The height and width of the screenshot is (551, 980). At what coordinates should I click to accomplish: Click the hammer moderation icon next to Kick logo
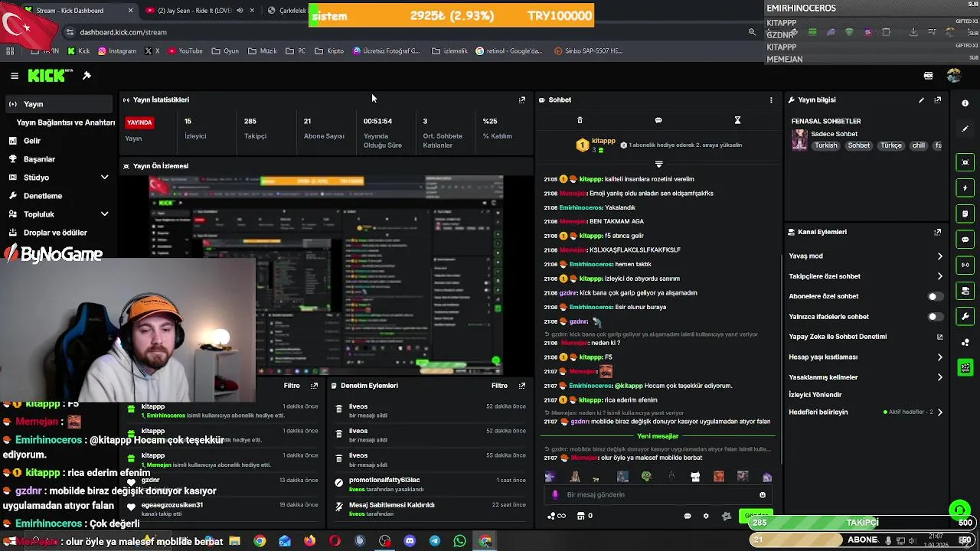click(x=87, y=76)
